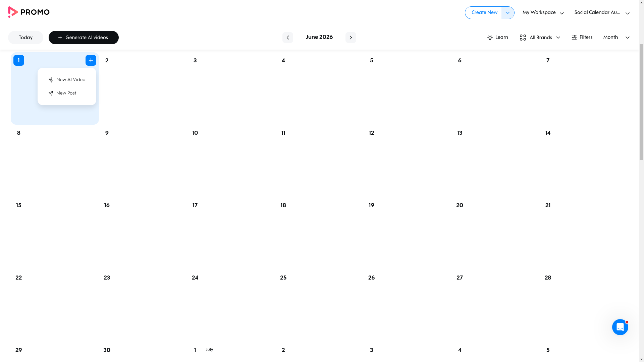
Task: Select June 28 in the calendar
Action: click(548, 278)
